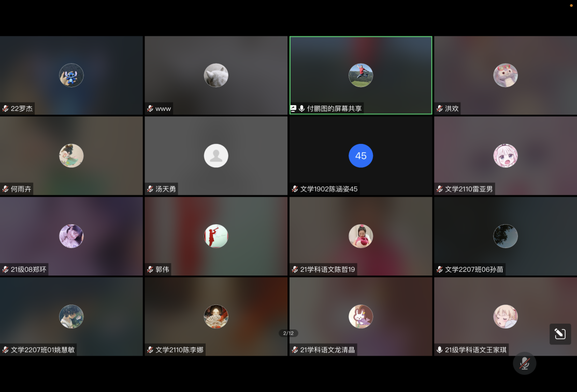Click the bunny avatar of 21学科语文龙清晶
The image size is (577, 392).
360,316
